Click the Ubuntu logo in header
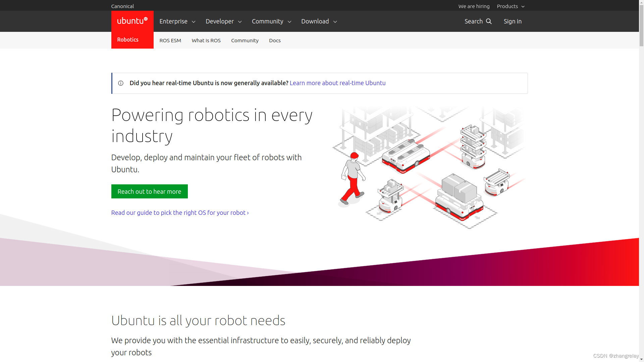This screenshot has width=644, height=362. 132,21
